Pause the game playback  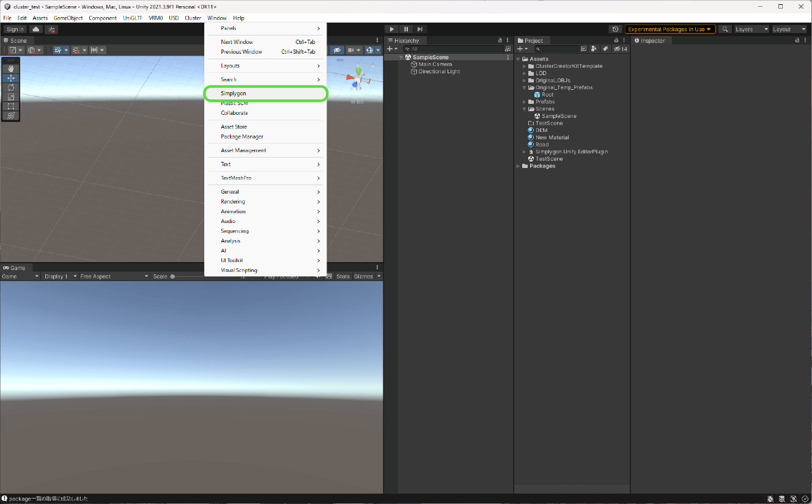coord(405,29)
